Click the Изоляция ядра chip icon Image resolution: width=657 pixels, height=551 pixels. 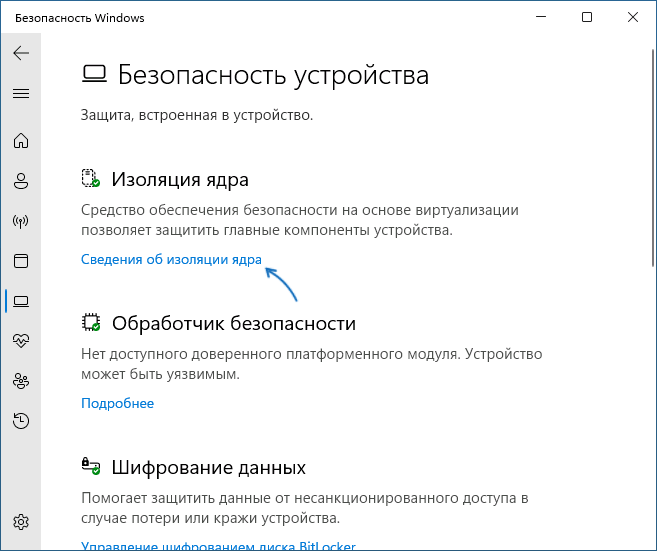pyautogui.click(x=91, y=179)
